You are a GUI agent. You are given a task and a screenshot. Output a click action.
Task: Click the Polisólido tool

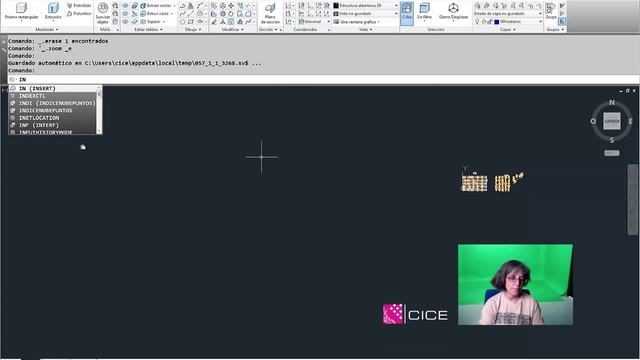click(x=79, y=6)
